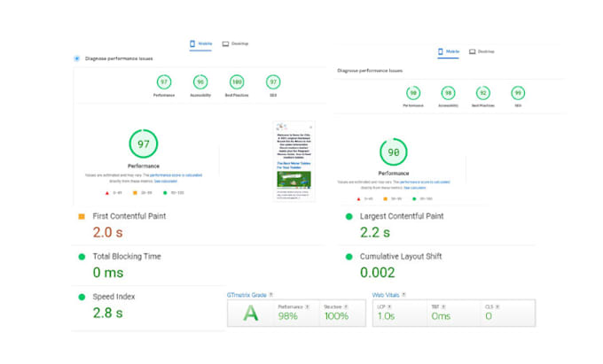This screenshot has height=364, width=603.
Task: Click help icon next to TBT
Action: tap(443, 306)
